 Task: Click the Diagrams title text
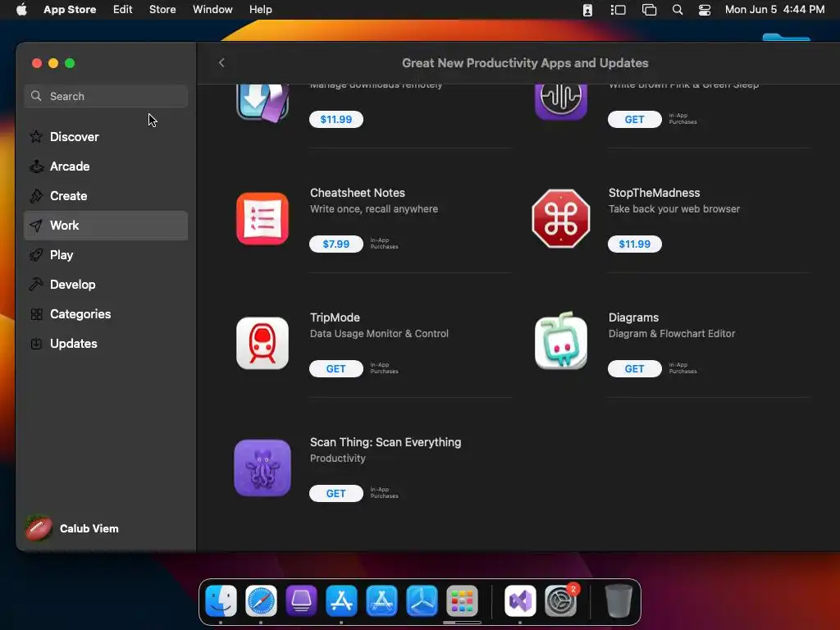click(x=633, y=317)
